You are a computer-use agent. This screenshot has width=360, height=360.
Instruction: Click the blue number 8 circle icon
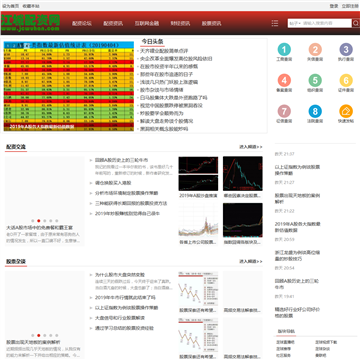tap(315, 111)
